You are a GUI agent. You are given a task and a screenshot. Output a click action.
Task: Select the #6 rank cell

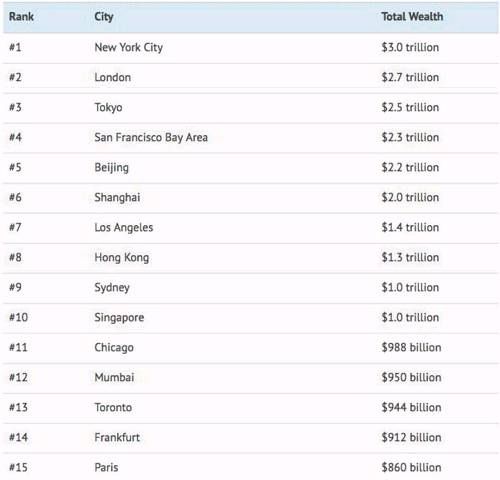[x=15, y=197]
